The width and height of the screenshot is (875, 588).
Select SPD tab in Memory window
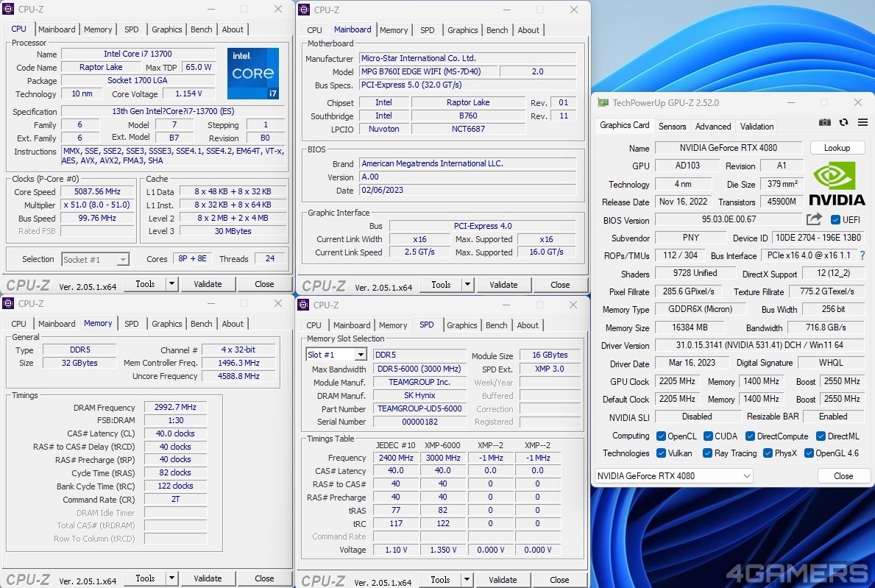(132, 324)
